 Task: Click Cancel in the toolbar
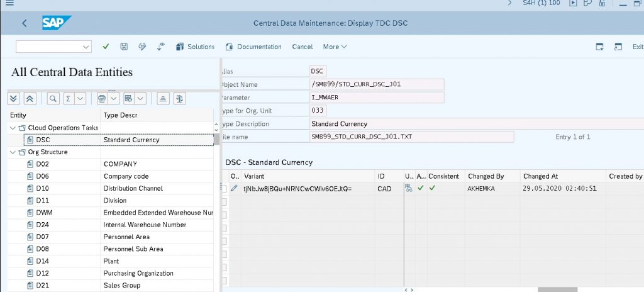[303, 47]
